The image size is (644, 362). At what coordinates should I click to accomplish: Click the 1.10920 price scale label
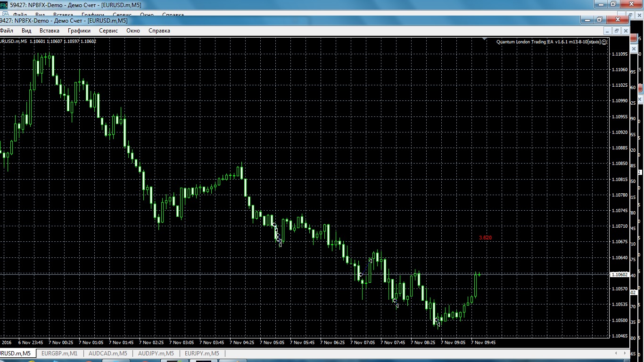click(x=619, y=132)
